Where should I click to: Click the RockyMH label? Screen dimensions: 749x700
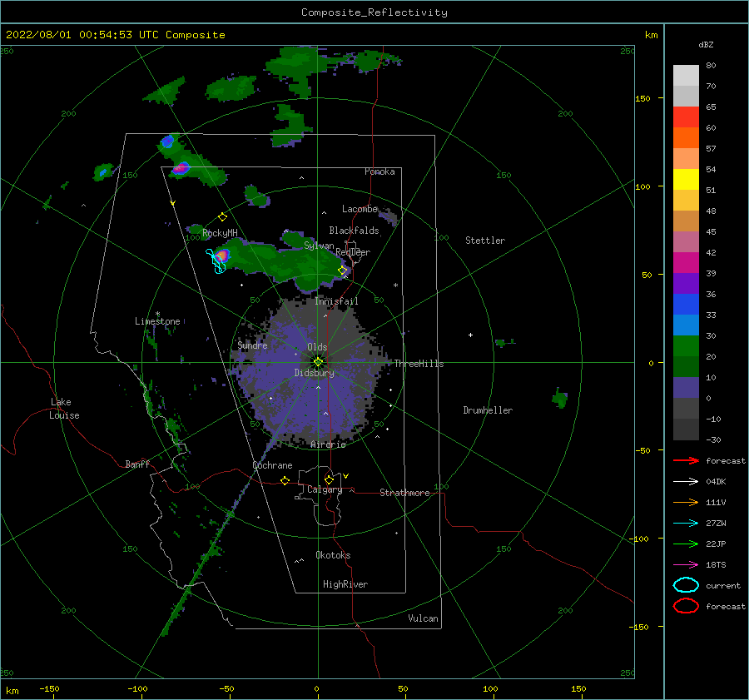point(220,233)
